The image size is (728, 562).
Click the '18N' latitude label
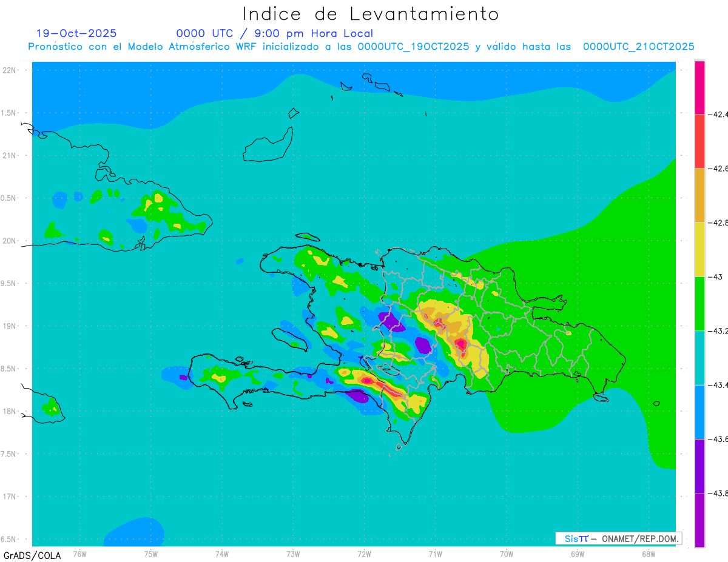click(x=9, y=411)
